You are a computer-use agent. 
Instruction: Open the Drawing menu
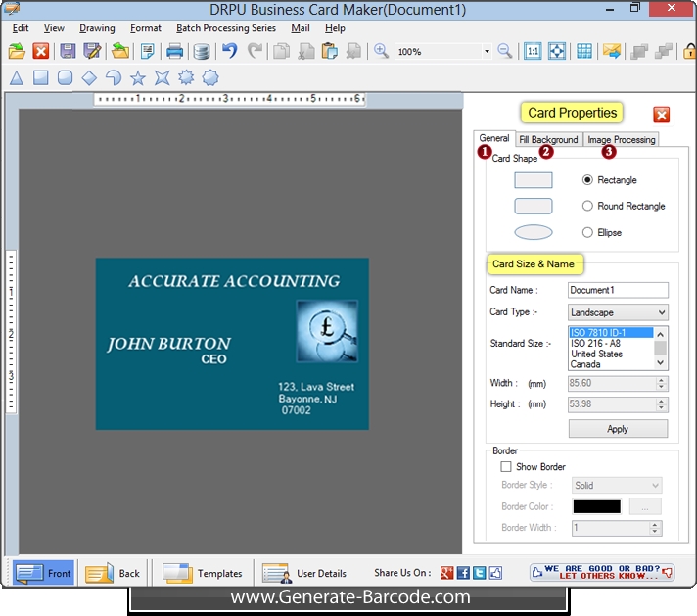tap(97, 28)
